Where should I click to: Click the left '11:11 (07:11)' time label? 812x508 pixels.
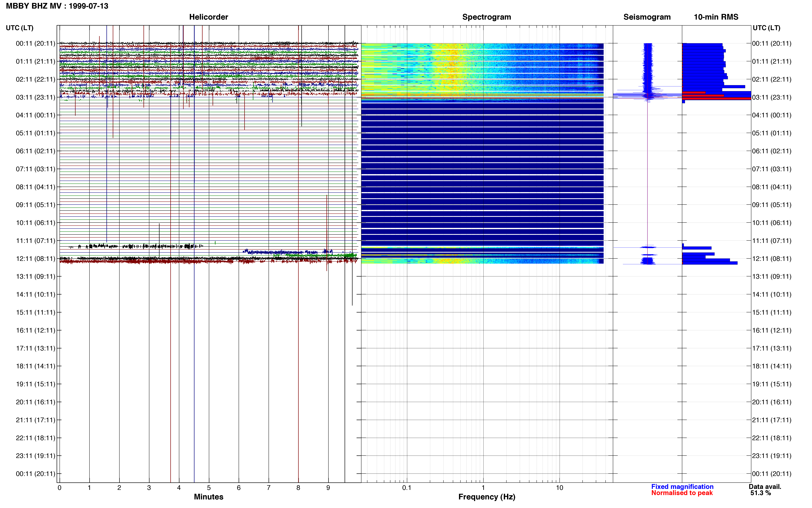pos(36,240)
